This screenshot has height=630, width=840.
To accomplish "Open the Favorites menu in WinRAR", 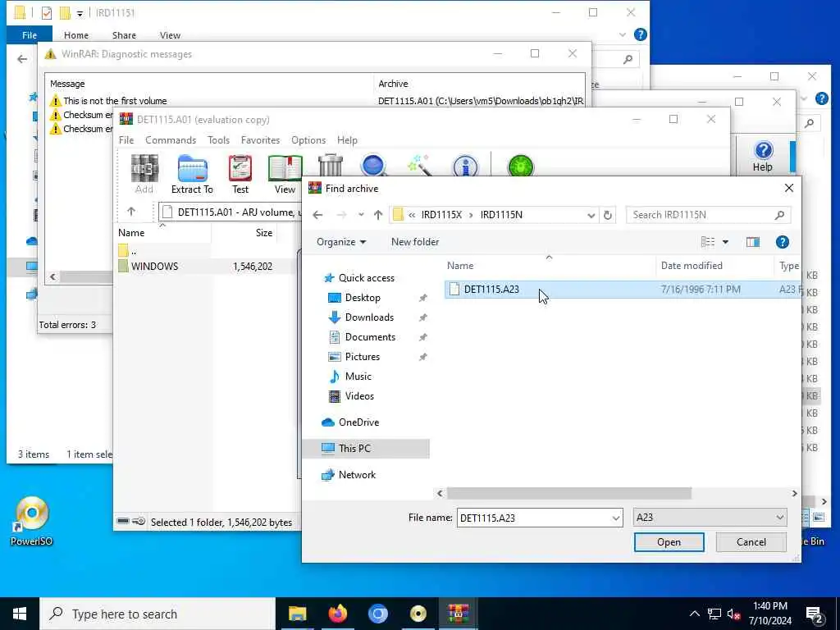I will 260,140.
